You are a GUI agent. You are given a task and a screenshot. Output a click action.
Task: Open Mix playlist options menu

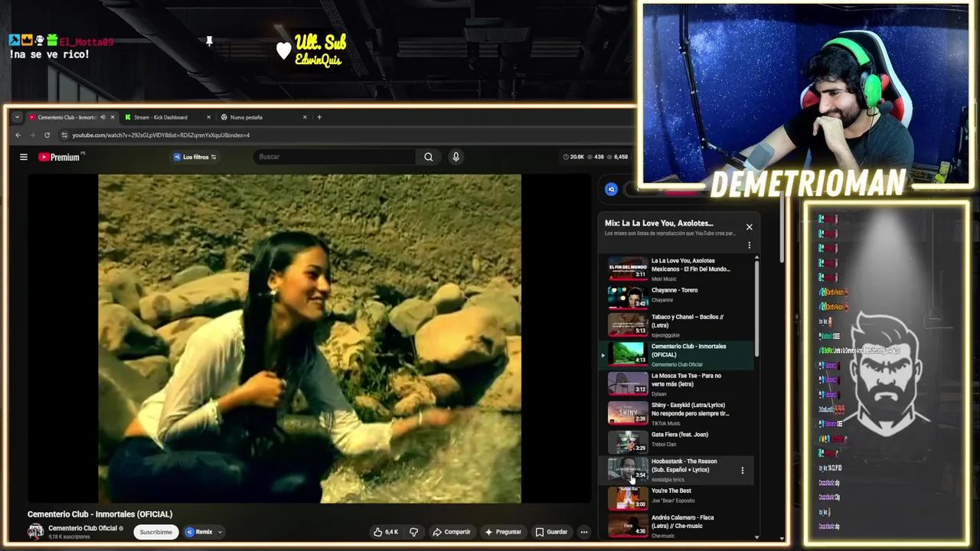(750, 246)
